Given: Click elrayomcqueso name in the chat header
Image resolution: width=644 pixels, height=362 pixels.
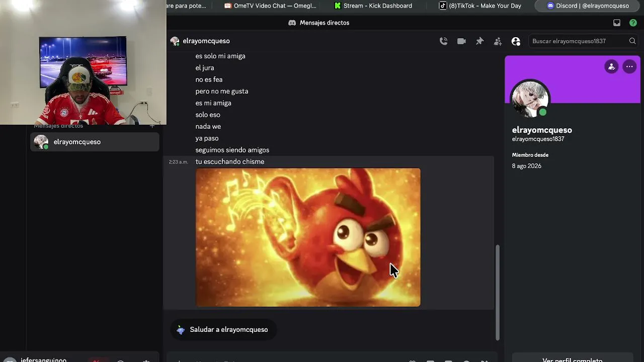Looking at the screenshot, I should click(206, 41).
